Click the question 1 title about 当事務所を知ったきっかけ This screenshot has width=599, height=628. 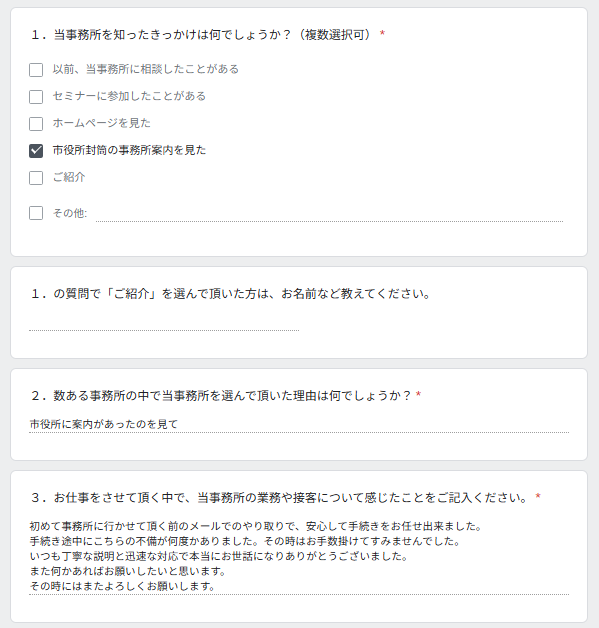[202, 35]
